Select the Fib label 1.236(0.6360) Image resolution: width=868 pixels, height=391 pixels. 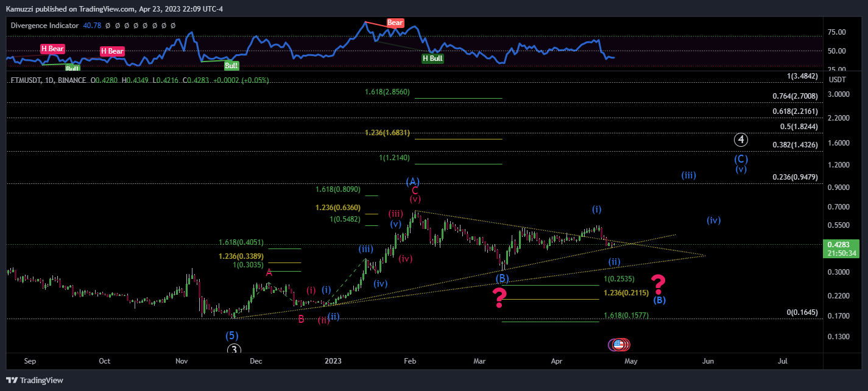[x=338, y=208]
